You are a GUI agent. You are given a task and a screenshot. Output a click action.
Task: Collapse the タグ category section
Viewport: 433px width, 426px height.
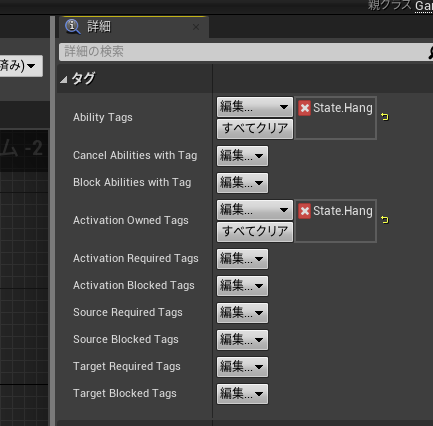64,79
